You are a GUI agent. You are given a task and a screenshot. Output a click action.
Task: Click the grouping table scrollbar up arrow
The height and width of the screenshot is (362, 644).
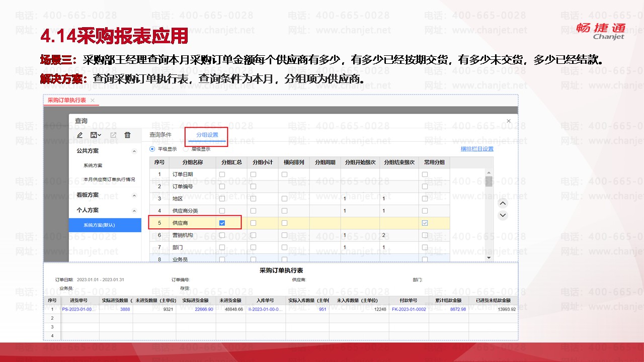click(x=489, y=172)
